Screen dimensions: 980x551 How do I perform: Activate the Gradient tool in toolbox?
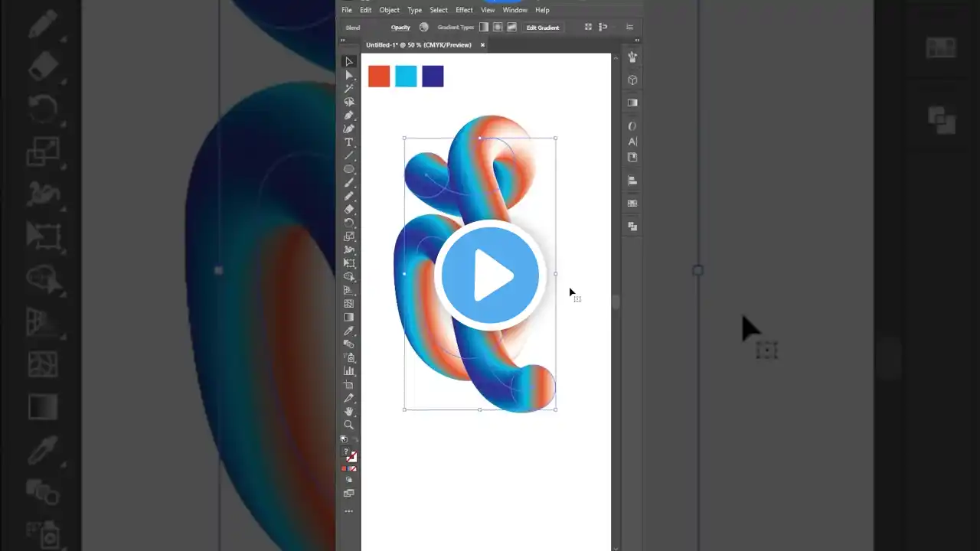(x=349, y=317)
